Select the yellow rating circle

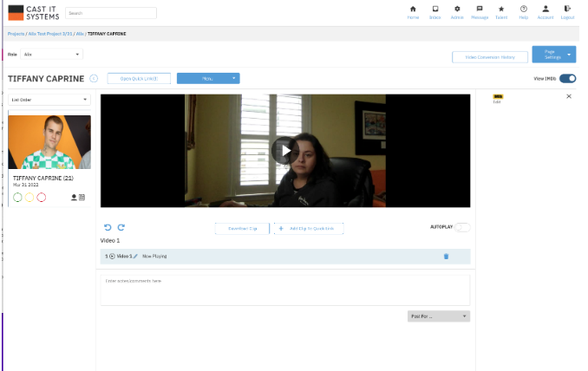point(29,197)
